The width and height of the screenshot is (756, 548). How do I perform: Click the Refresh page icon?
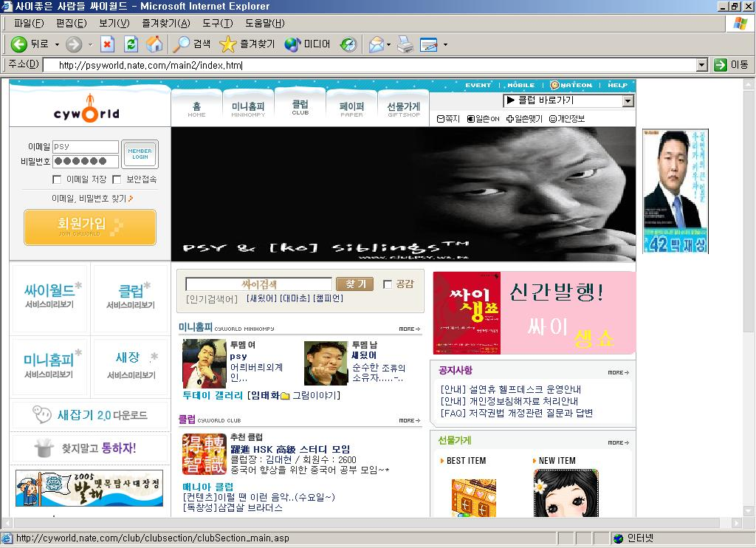[131, 44]
